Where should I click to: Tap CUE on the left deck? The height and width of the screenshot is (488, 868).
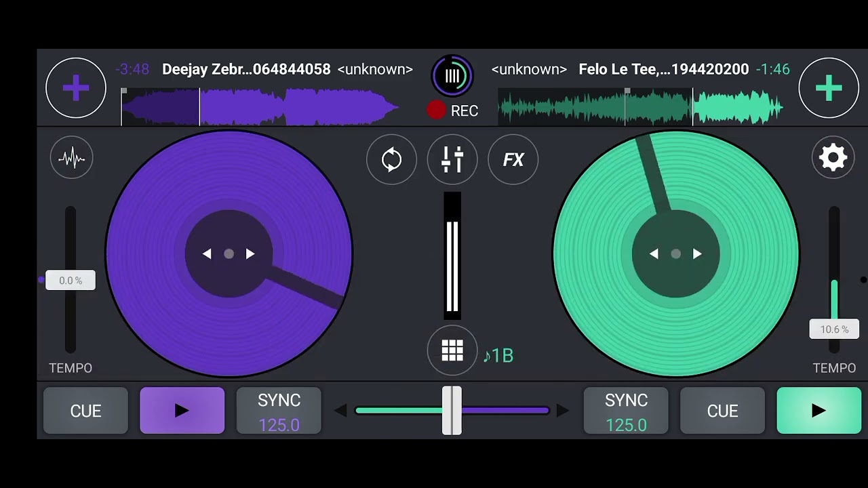tap(85, 411)
